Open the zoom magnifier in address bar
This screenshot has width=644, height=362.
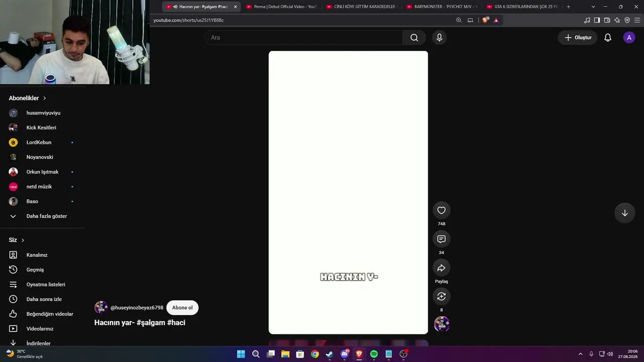[x=458, y=20]
